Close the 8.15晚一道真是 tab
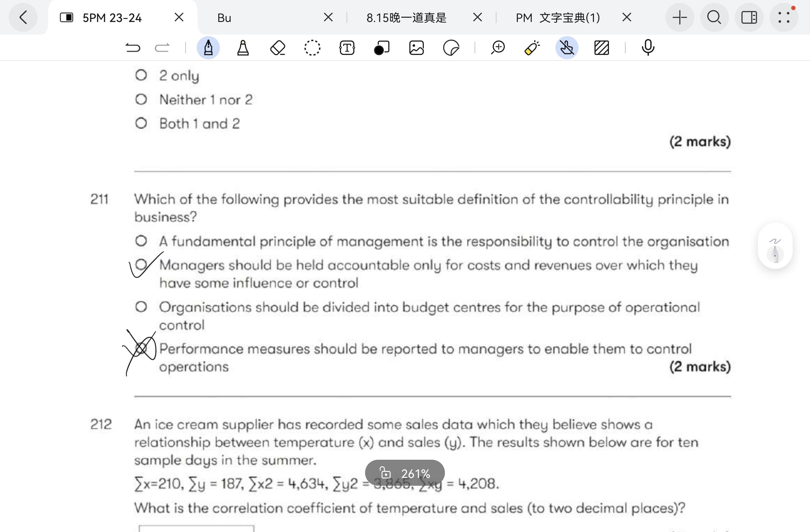This screenshot has height=532, width=810. tap(478, 17)
